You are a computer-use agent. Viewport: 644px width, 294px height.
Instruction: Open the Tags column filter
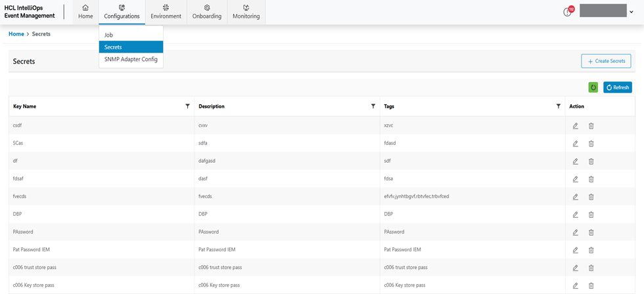(558, 106)
